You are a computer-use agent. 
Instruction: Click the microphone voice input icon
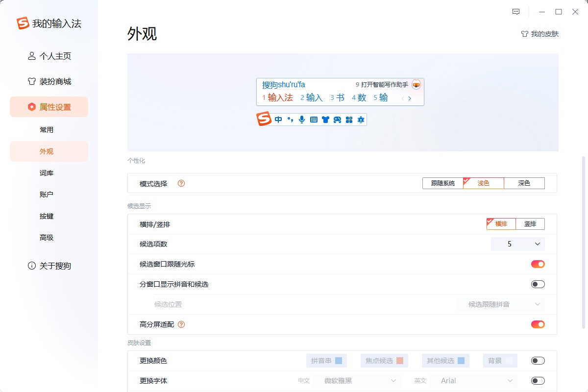302,120
